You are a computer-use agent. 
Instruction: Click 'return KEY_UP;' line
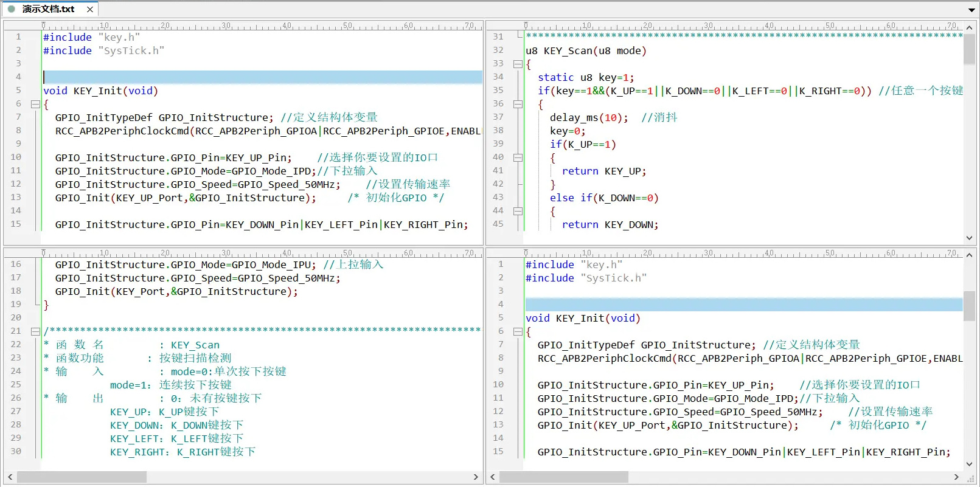coord(604,171)
